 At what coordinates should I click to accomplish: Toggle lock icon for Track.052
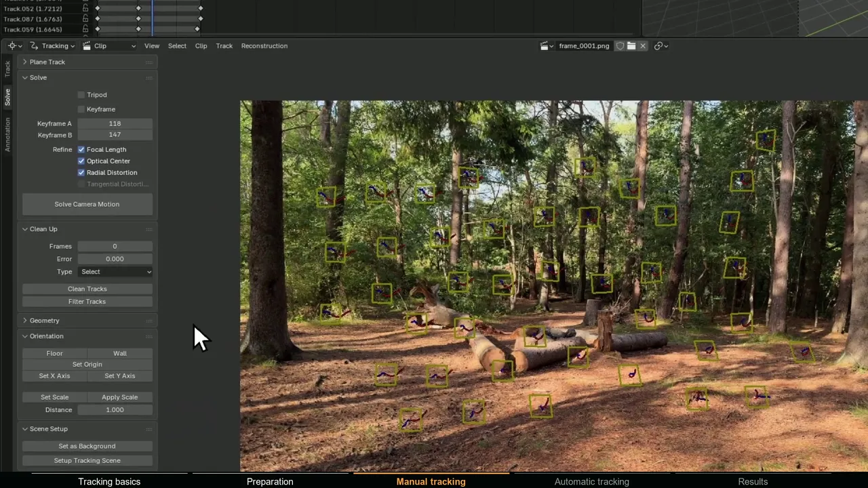pyautogui.click(x=85, y=8)
